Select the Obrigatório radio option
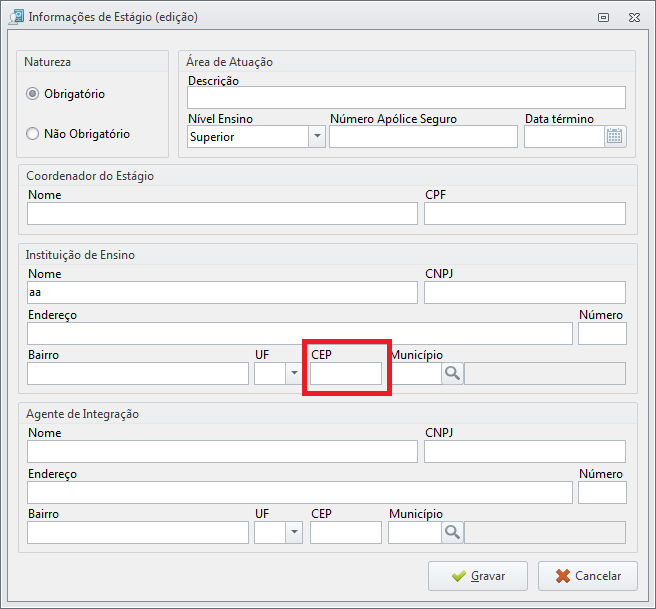 click(x=32, y=94)
